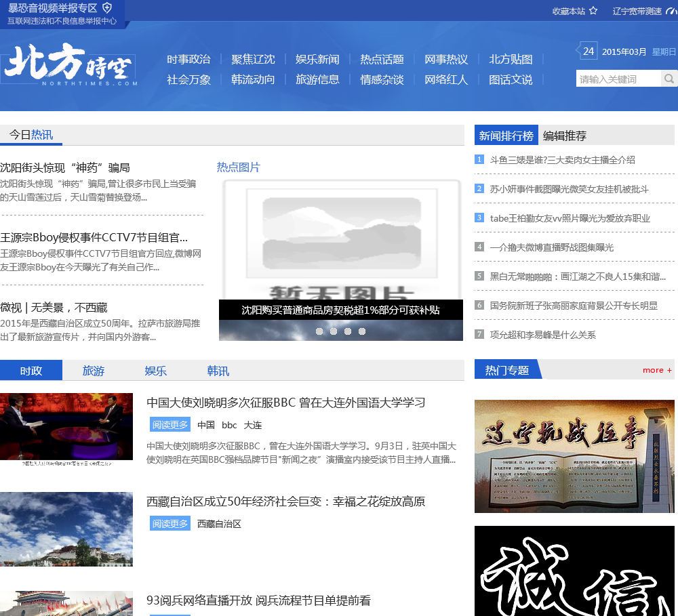The image size is (678, 616).
Task: Click the speed gauge icon beside 辽宁宽带测速
Action: coord(671,11)
